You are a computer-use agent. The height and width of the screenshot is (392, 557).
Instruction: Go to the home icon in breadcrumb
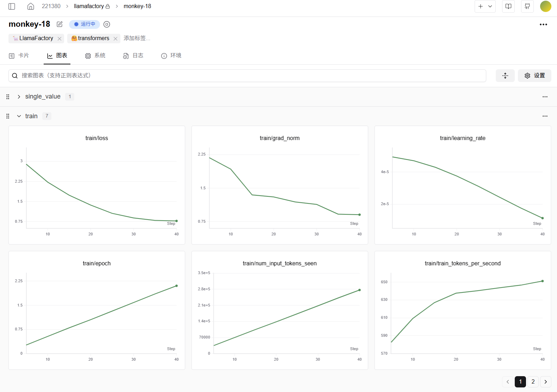31,6
